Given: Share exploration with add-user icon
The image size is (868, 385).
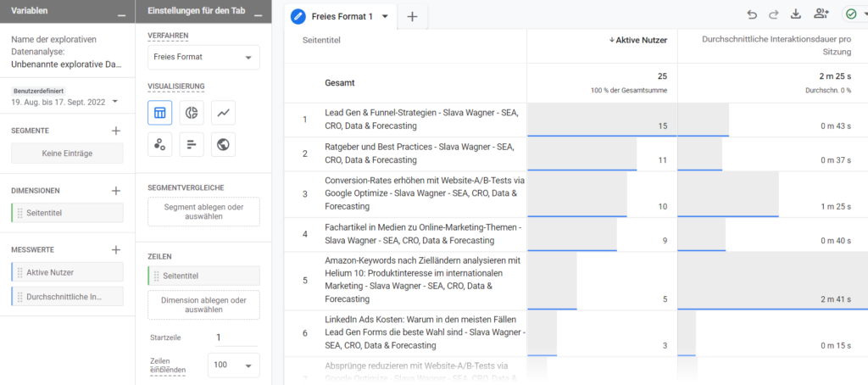Looking at the screenshot, I should (821, 15).
